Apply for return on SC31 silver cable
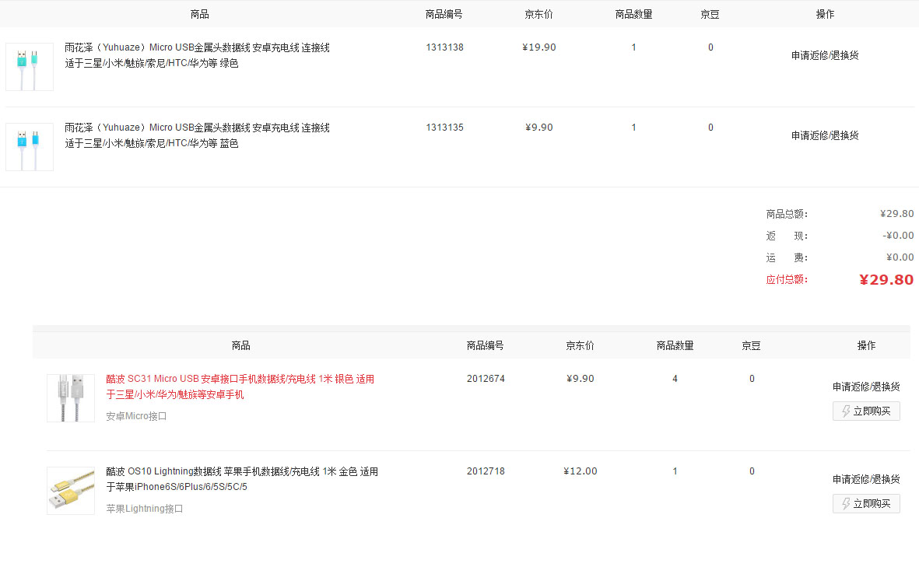This screenshot has height=588, width=919. coord(866,387)
